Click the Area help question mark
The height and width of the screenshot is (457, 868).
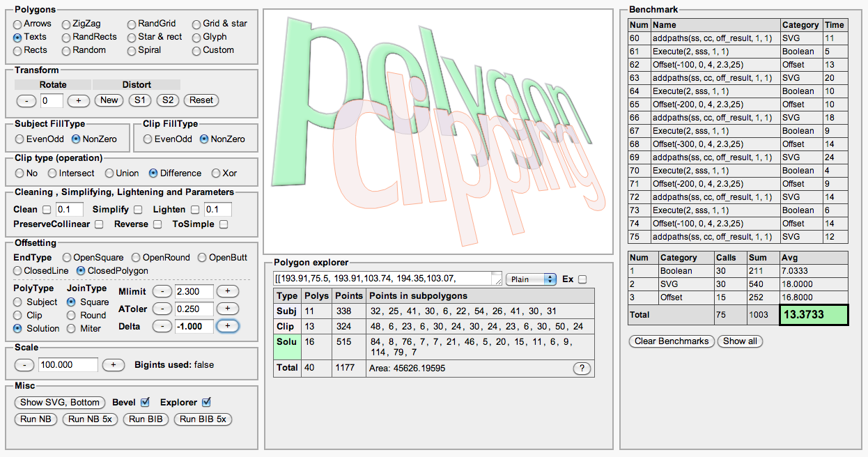click(x=582, y=368)
